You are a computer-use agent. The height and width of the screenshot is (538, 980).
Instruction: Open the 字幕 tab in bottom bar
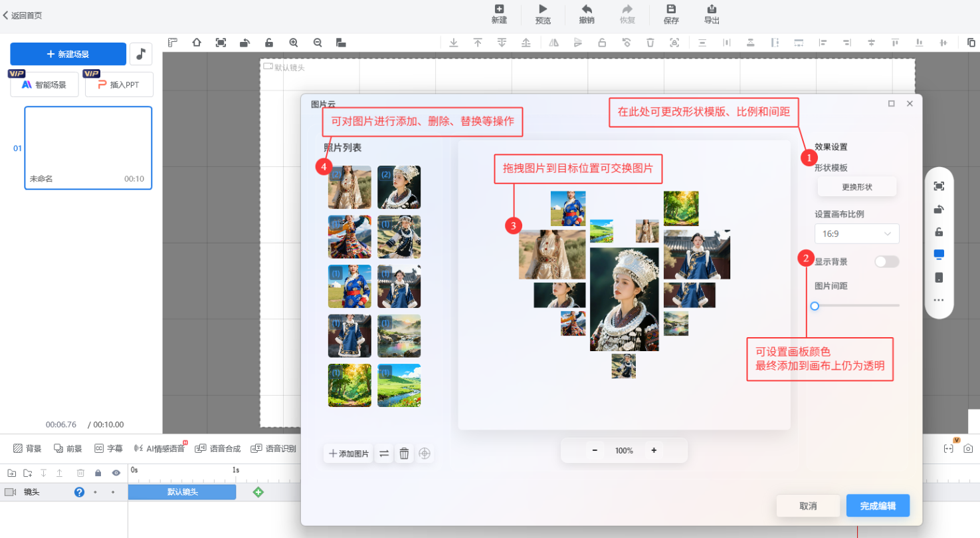(x=108, y=448)
